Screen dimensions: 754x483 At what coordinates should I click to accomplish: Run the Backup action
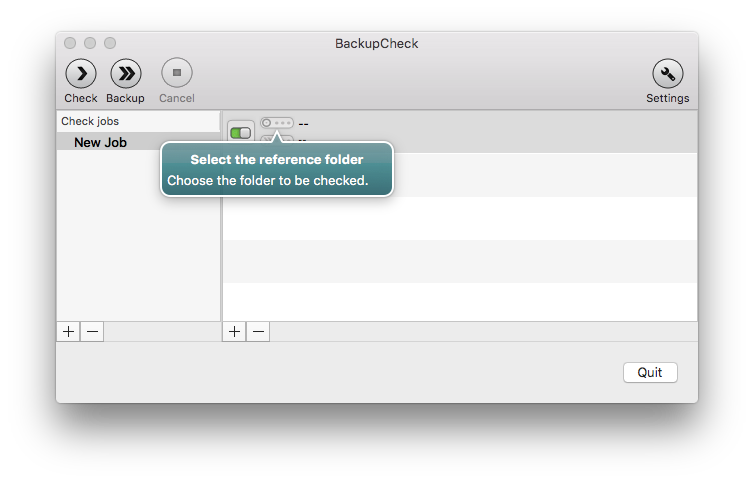click(x=126, y=74)
